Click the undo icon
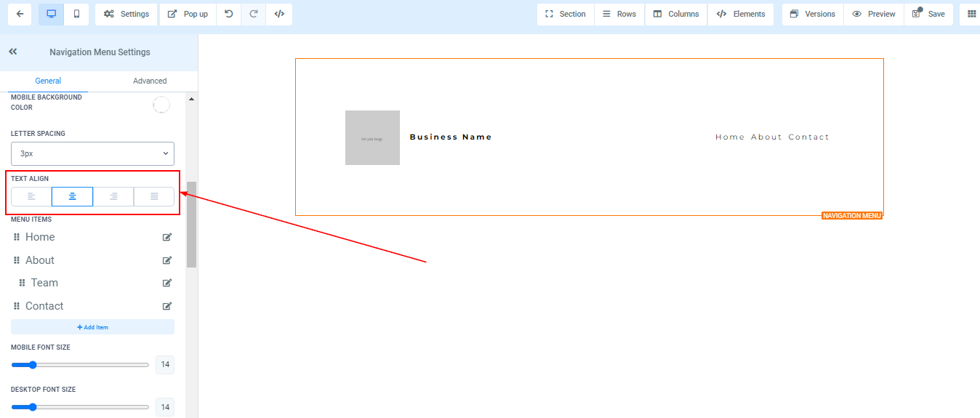The image size is (980, 418). (x=228, y=14)
